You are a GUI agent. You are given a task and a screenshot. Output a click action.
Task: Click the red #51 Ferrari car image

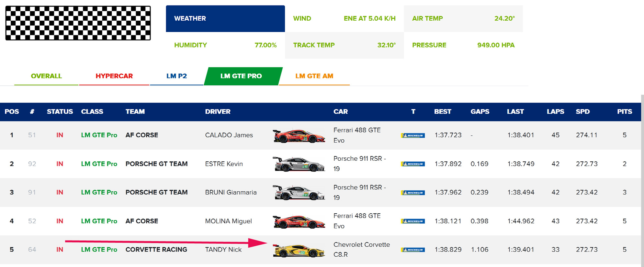tap(299, 136)
